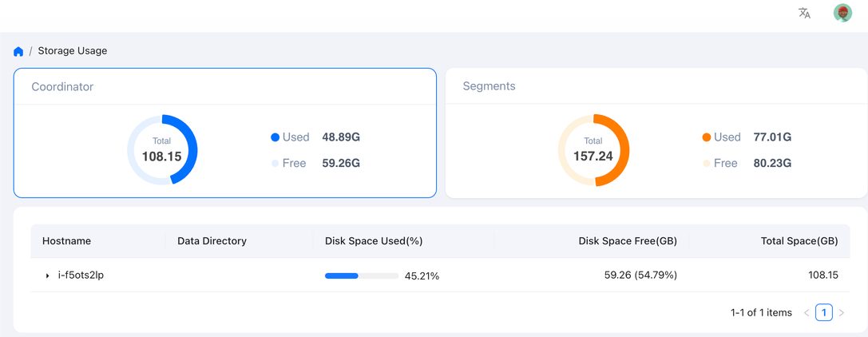868x337 pixels.
Task: Toggle the Segments Free legend dot
Action: point(707,164)
